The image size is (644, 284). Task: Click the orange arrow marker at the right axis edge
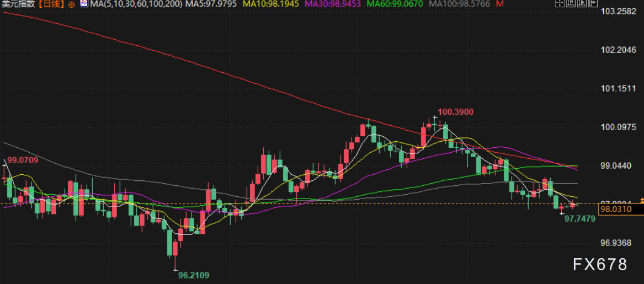(641, 200)
